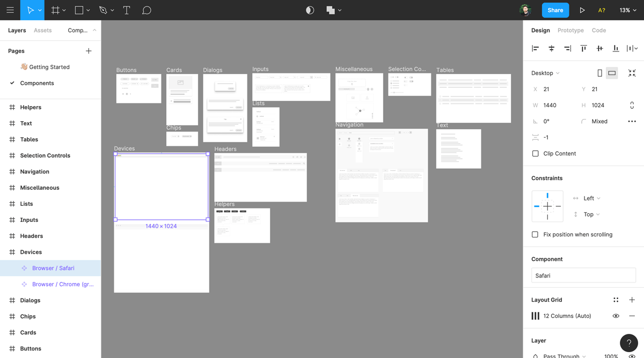Click the Share button
This screenshot has height=358, width=644.
(555, 10)
